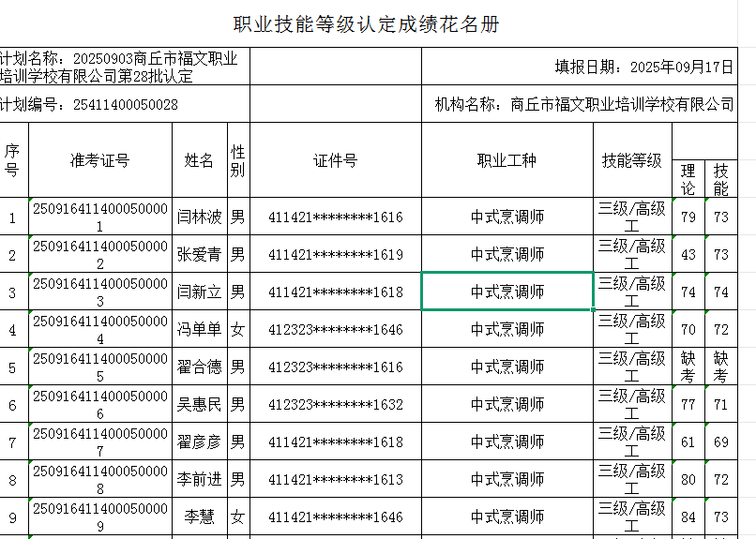Image resolution: width=756 pixels, height=539 pixels.
Task: Click the ID cell ending in 1632
Action: click(x=335, y=405)
